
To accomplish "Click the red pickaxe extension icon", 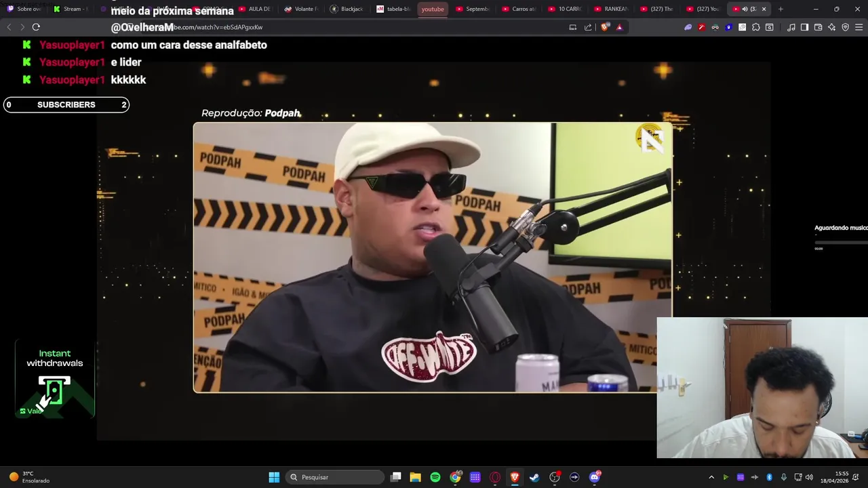I will tap(702, 27).
